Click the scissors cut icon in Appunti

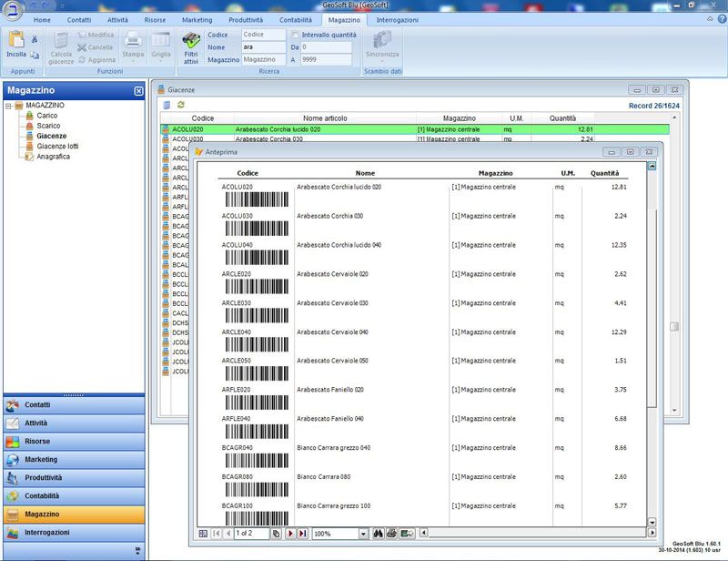coord(35,38)
